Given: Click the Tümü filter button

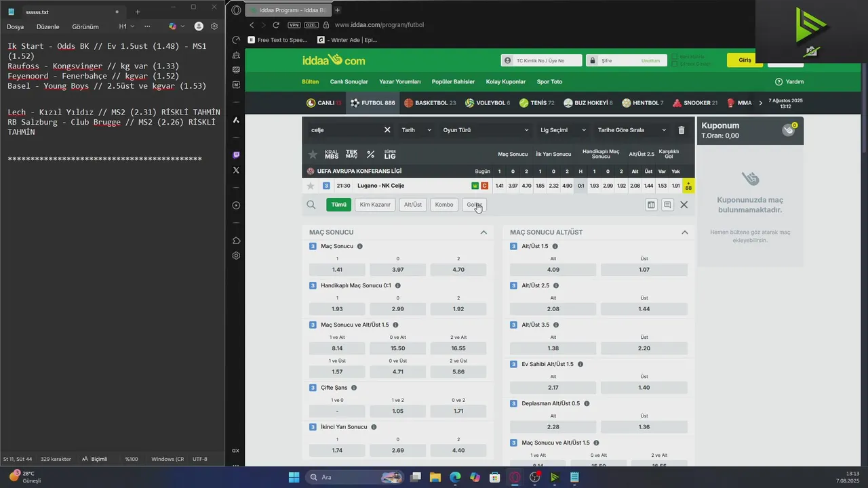Looking at the screenshot, I should point(338,205).
